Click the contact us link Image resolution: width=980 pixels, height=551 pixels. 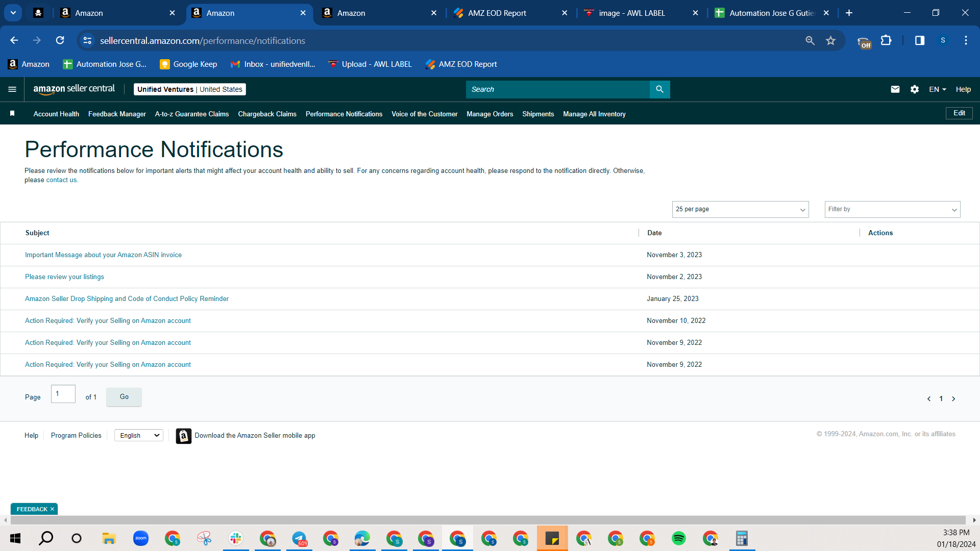(61, 180)
